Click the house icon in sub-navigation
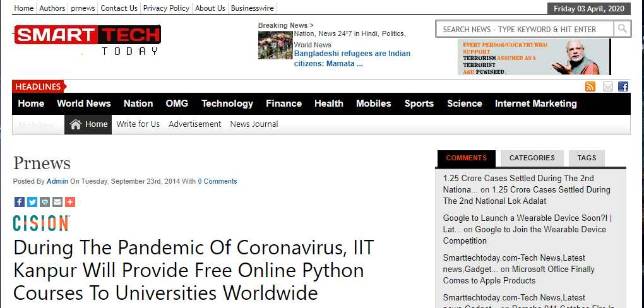Image resolution: width=644 pixels, height=308 pixels. 76,124
